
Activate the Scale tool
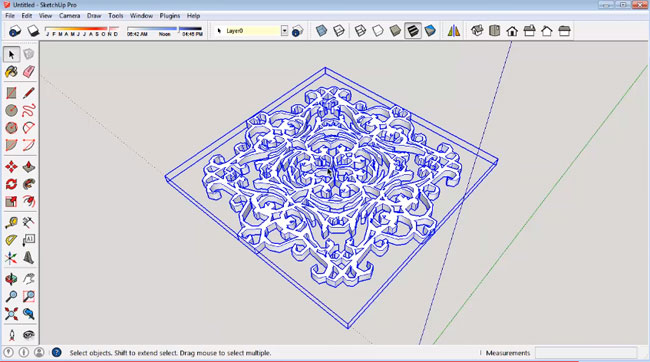pyautogui.click(x=11, y=202)
